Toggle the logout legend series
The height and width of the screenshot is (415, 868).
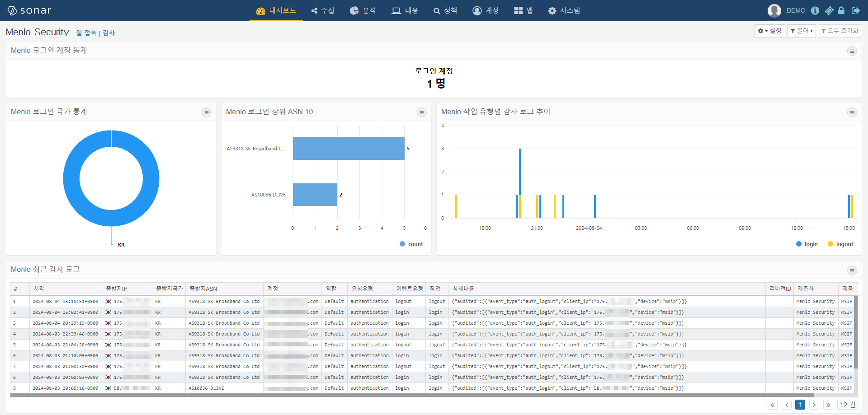point(840,244)
